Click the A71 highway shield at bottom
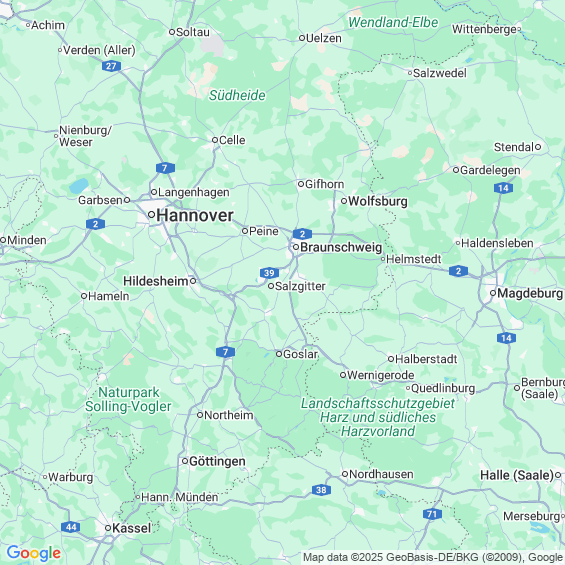Screen dimensions: 565x565 [x=432, y=514]
